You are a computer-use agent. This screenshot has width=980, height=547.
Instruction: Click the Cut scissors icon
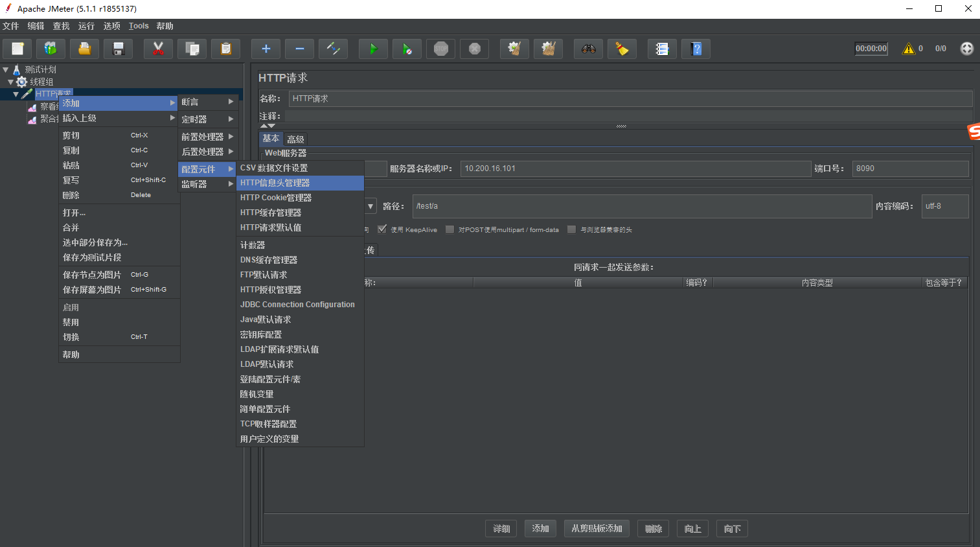[158, 49]
